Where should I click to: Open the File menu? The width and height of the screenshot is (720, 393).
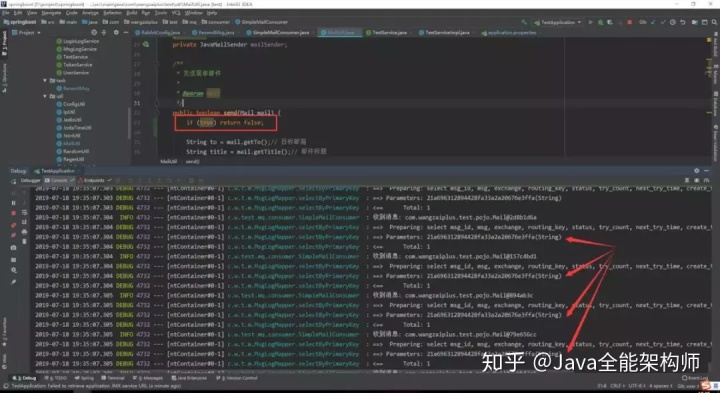[x=6, y=13]
